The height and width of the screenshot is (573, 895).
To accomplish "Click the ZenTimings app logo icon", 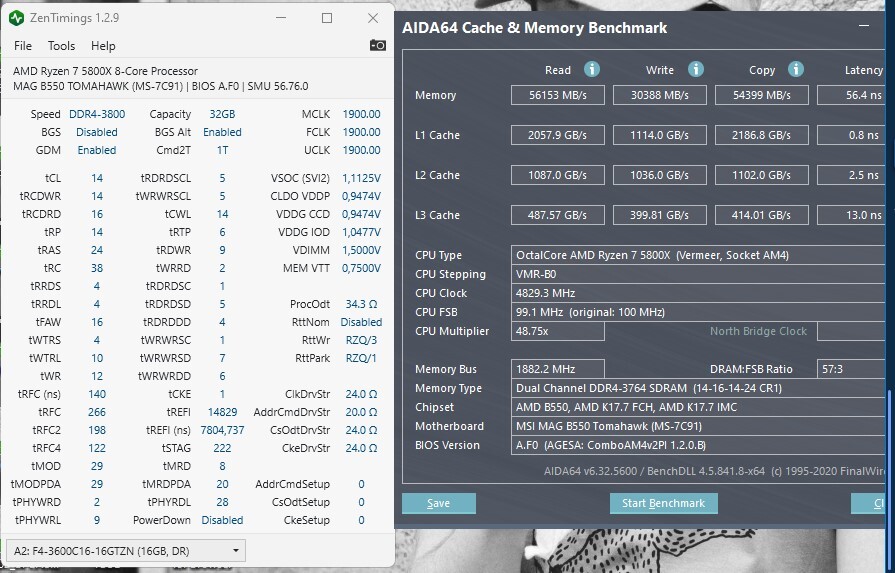I will (x=17, y=18).
